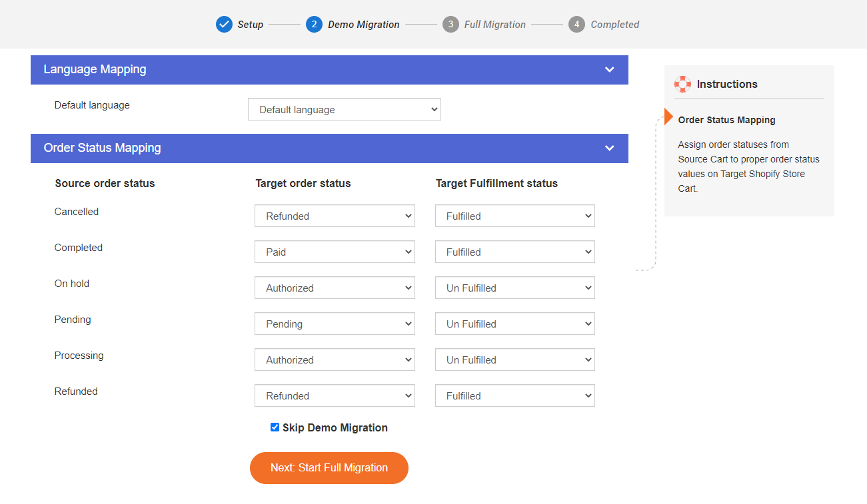Click the Order Status Mapping instructions subtitle

[x=727, y=121]
